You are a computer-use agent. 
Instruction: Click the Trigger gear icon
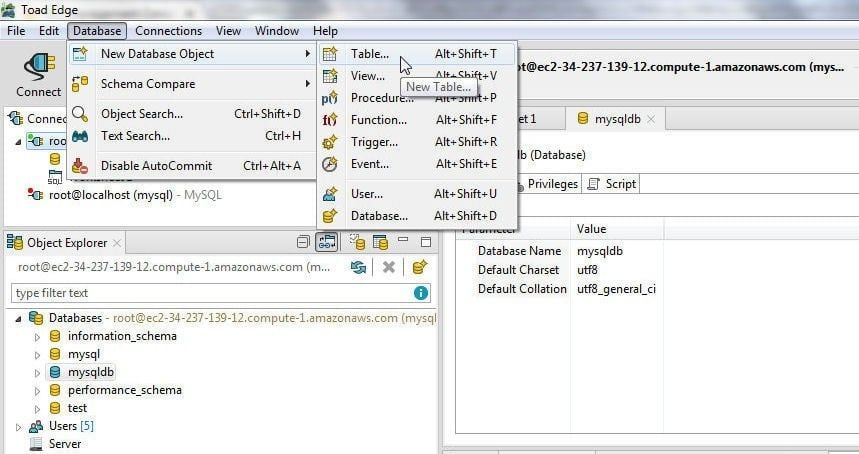click(330, 142)
